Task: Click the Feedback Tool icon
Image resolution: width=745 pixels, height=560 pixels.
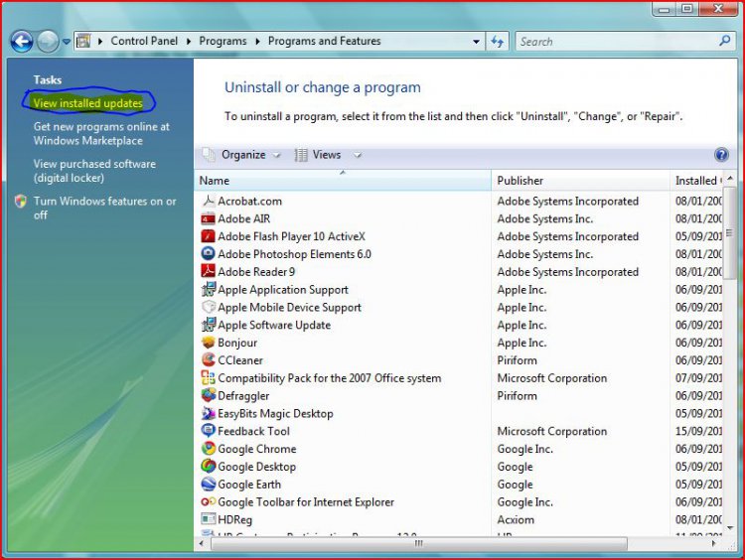Action: pos(208,431)
